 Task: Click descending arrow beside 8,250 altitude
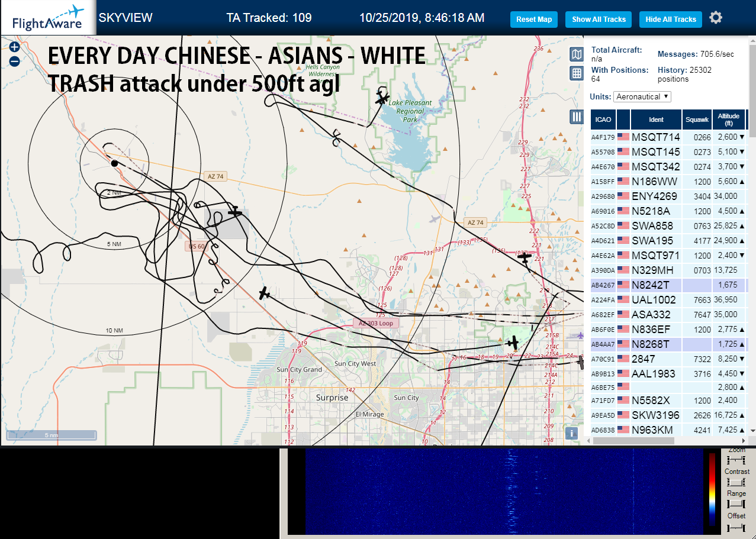tap(742, 359)
